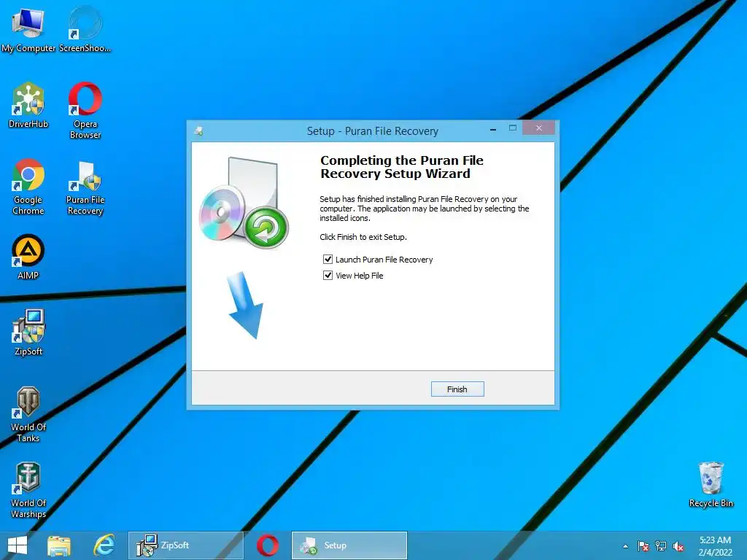Click Finish to exit Setup
The height and width of the screenshot is (560, 747).
pos(457,389)
